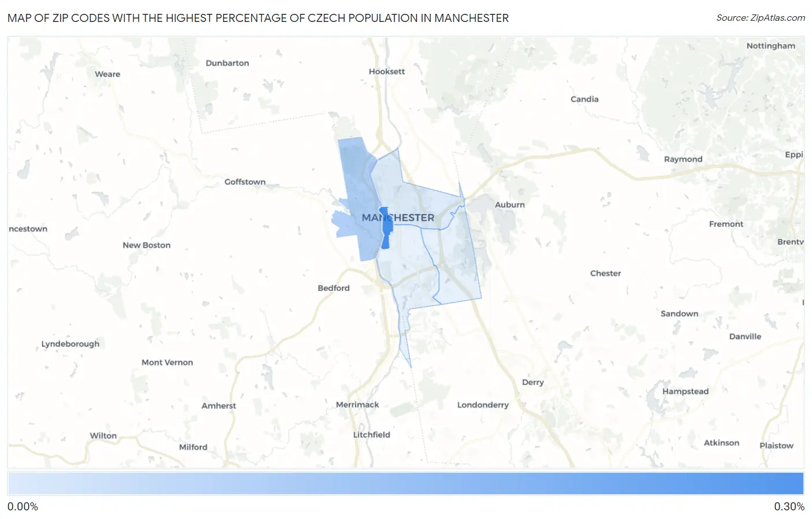Viewport: 812px width, 519px height.
Task: Click the Plaistow town label
Action: coord(777,446)
